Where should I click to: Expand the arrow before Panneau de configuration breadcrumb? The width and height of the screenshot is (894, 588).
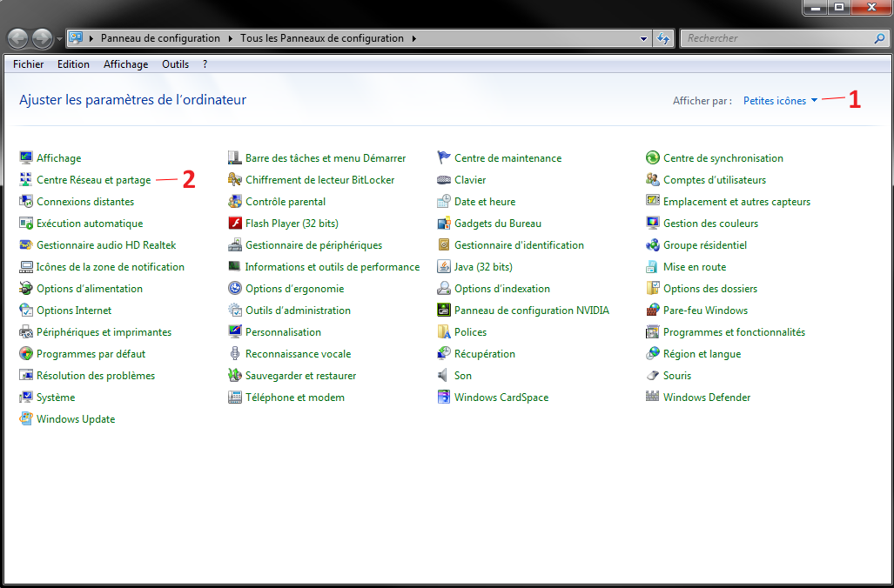(x=91, y=38)
